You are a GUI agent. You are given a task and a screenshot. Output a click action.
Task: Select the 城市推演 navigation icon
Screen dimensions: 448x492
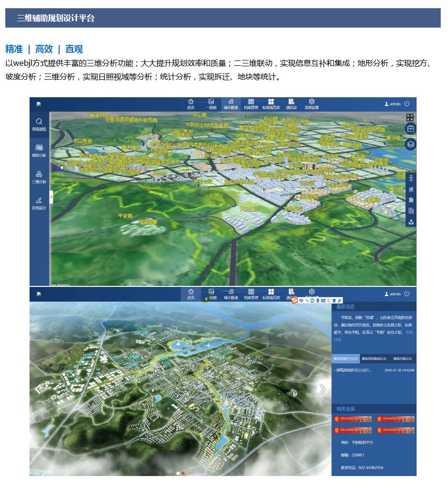[231, 104]
